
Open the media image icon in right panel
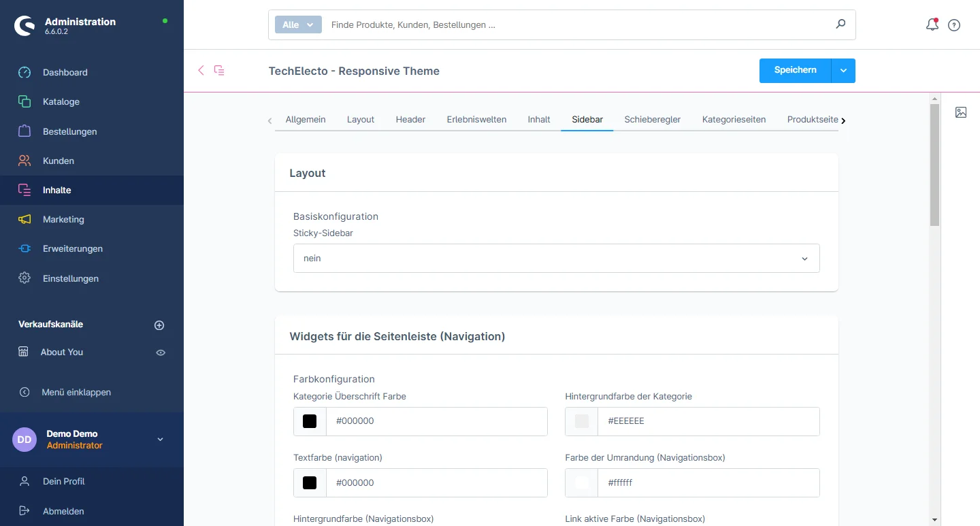[960, 112]
